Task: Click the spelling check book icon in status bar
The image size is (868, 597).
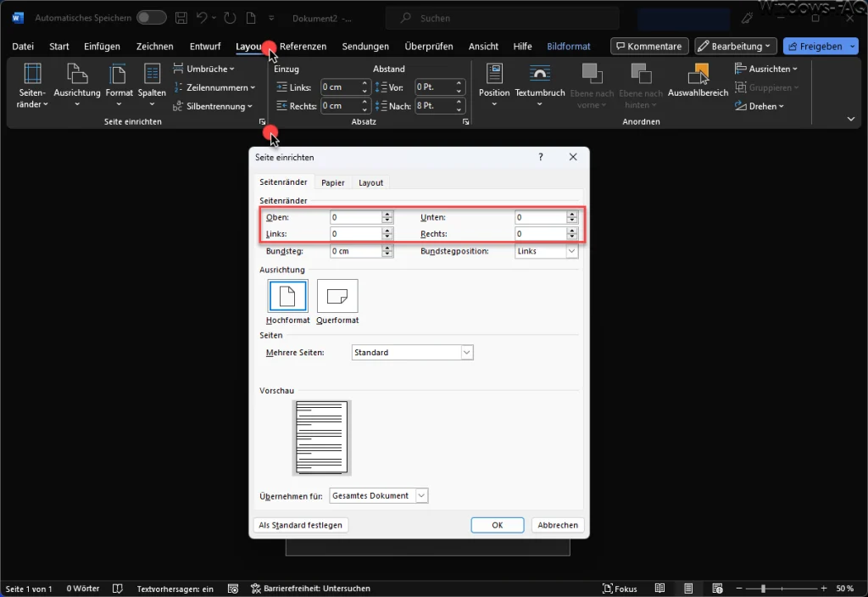Action: pos(117,589)
